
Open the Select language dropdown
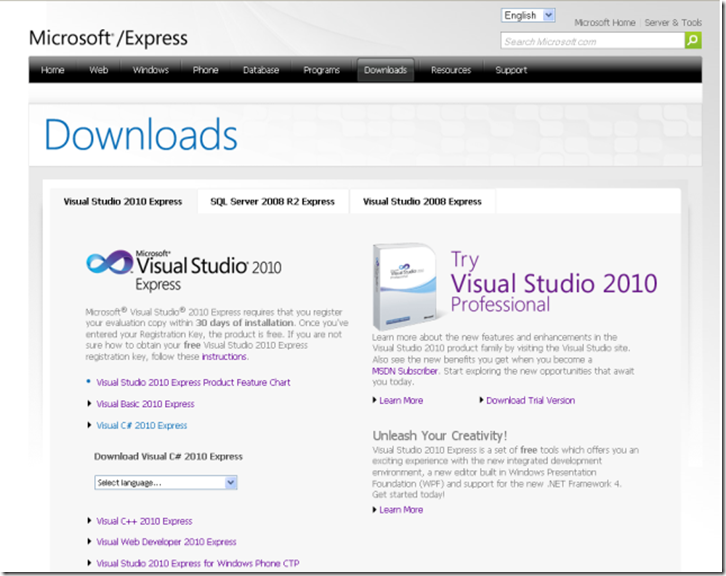pyautogui.click(x=166, y=482)
